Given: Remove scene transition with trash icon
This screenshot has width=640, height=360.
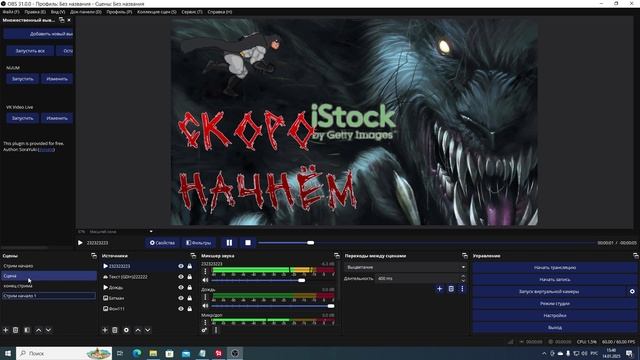Looking at the screenshot, I should pyautogui.click(x=451, y=289).
